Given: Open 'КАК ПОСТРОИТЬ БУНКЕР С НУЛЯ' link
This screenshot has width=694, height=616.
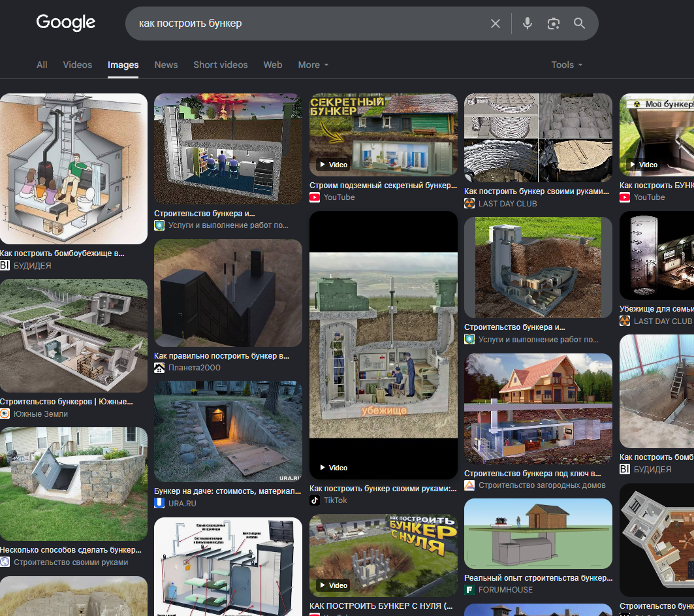Looking at the screenshot, I should click(381, 606).
